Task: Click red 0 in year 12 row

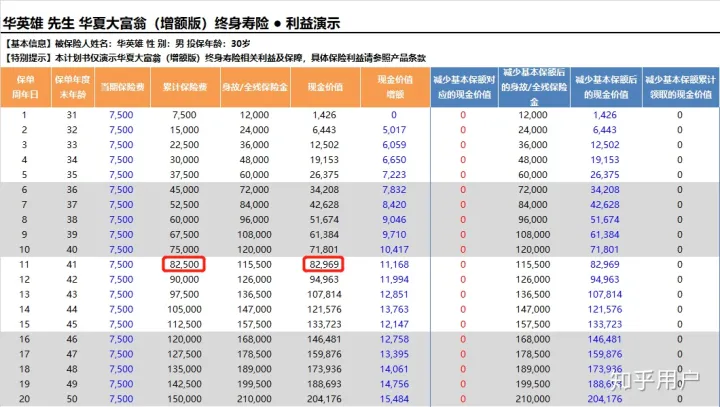Action: pos(463,279)
